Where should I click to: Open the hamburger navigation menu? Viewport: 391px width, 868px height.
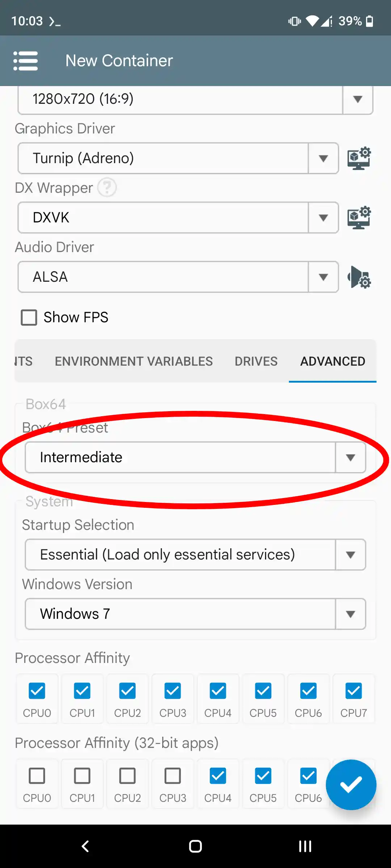[25, 61]
